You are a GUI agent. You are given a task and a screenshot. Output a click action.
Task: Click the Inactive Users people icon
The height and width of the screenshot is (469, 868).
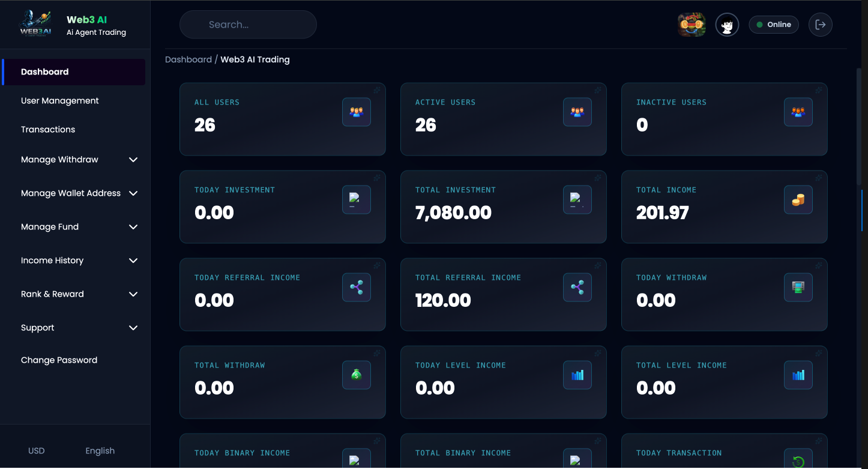798,112
